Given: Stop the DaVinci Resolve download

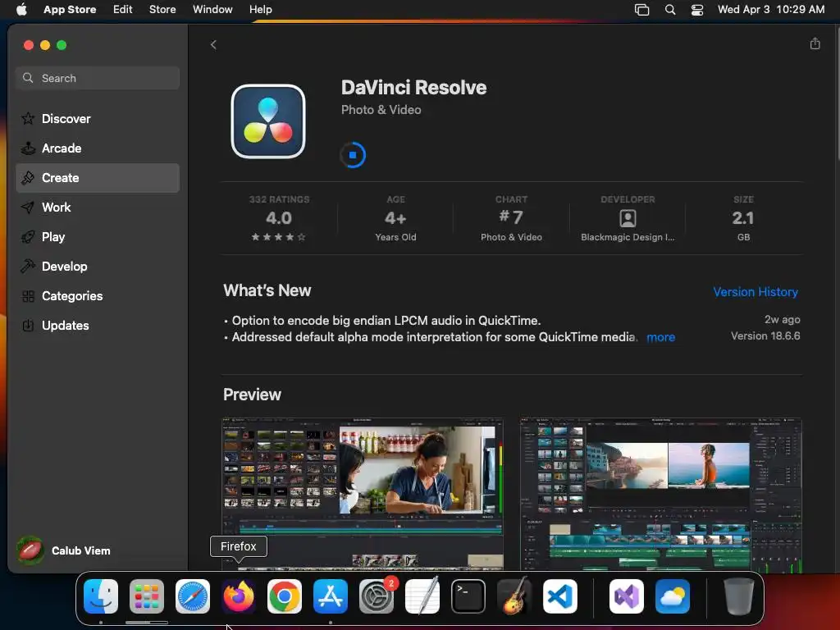Looking at the screenshot, I should pos(353,155).
